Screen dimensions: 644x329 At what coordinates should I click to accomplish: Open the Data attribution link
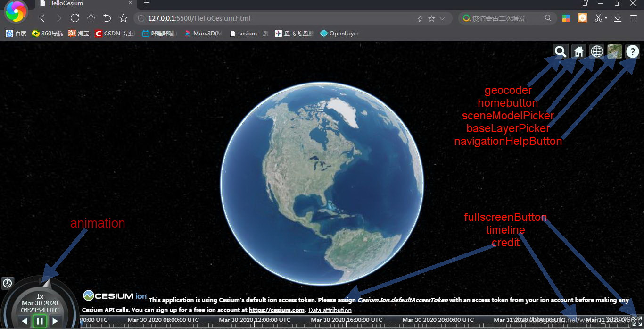coord(330,310)
